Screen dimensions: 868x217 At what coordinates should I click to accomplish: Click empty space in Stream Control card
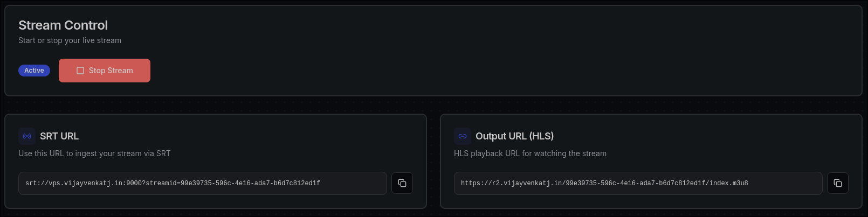coord(485,54)
